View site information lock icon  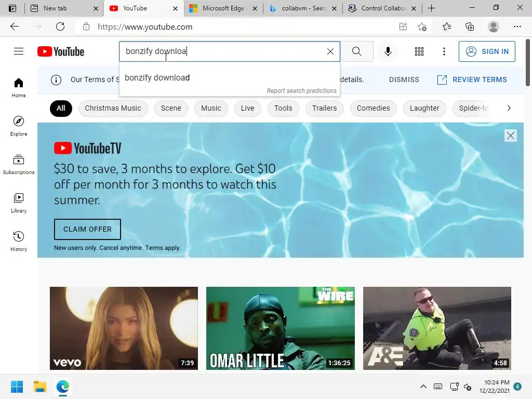pos(86,26)
